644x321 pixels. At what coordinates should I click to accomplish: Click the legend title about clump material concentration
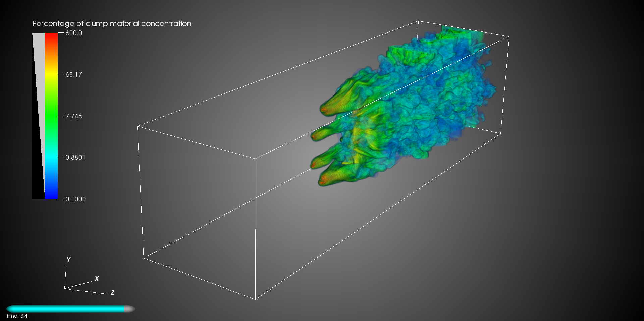[111, 24]
